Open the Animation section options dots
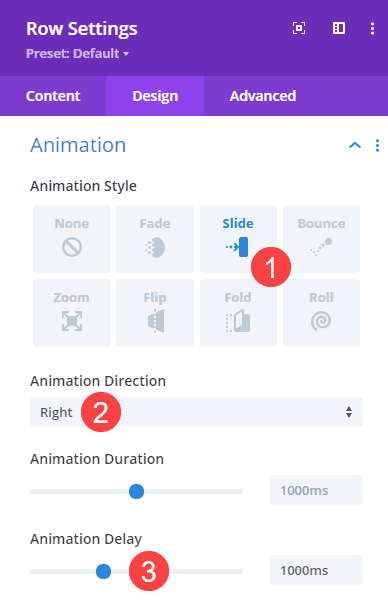This screenshot has height=606, width=388. [x=377, y=145]
